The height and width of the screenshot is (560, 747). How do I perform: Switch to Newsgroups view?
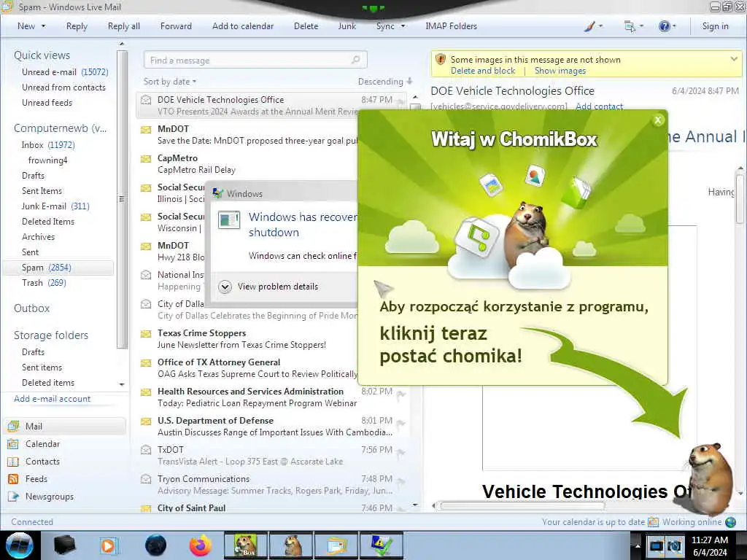pos(49,497)
